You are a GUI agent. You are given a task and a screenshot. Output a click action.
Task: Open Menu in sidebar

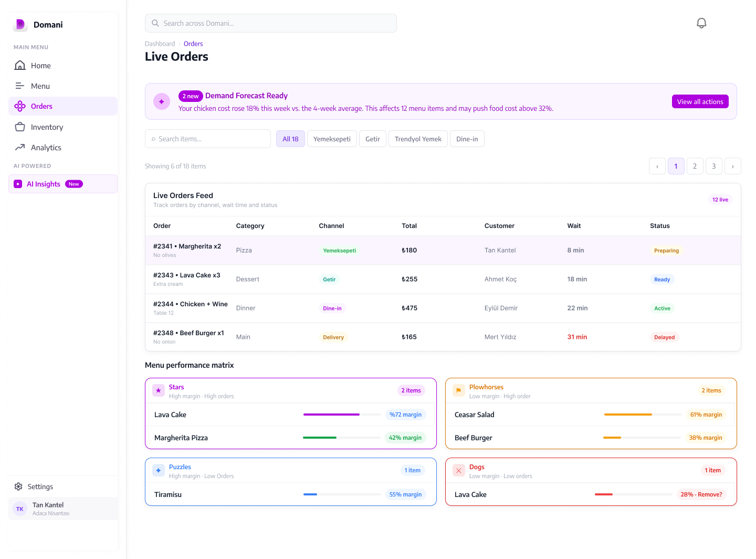(63, 86)
